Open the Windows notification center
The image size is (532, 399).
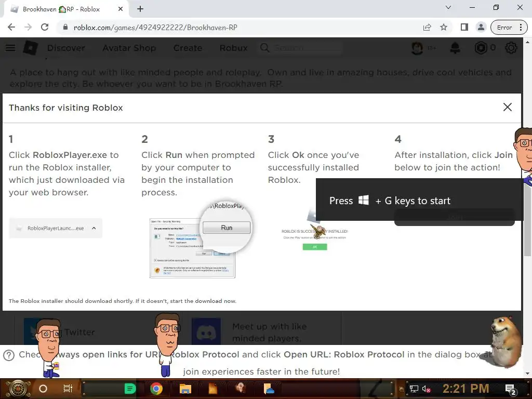(x=510, y=389)
